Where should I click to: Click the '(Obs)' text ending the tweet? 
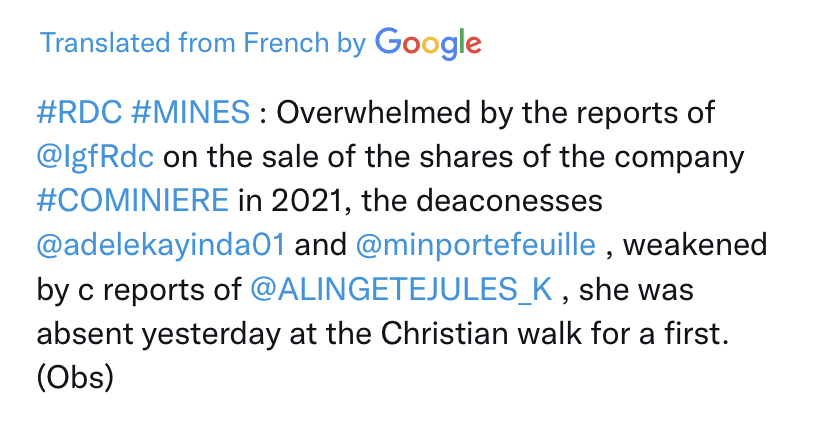75,378
